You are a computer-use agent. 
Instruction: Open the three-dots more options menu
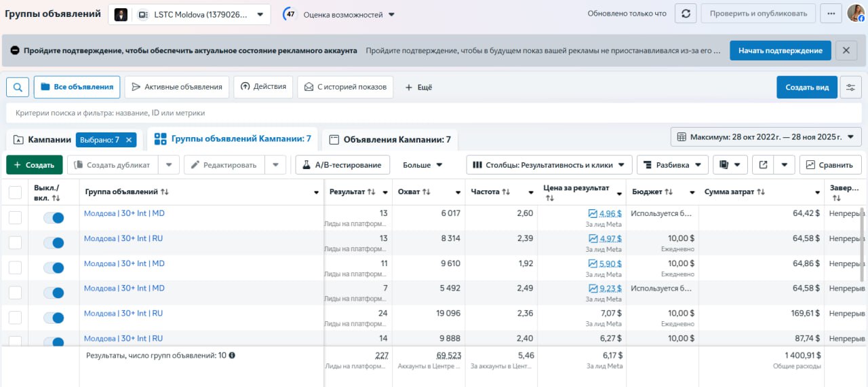coord(831,14)
